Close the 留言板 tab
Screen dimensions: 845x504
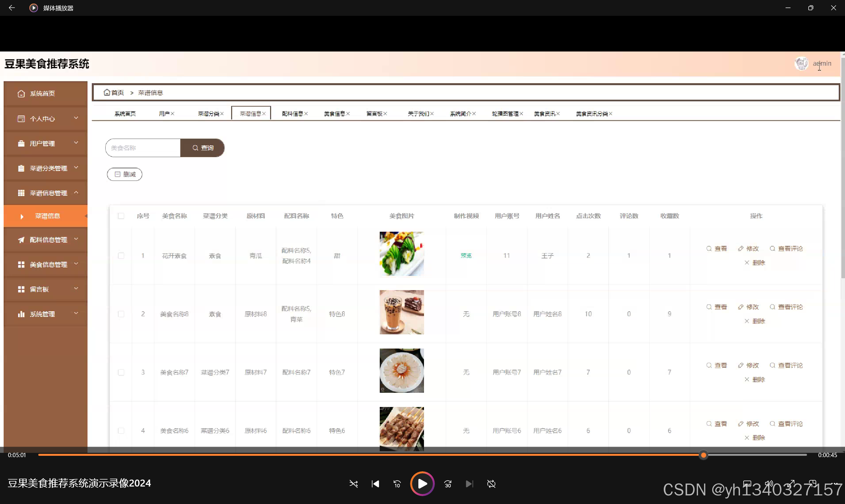(x=385, y=114)
